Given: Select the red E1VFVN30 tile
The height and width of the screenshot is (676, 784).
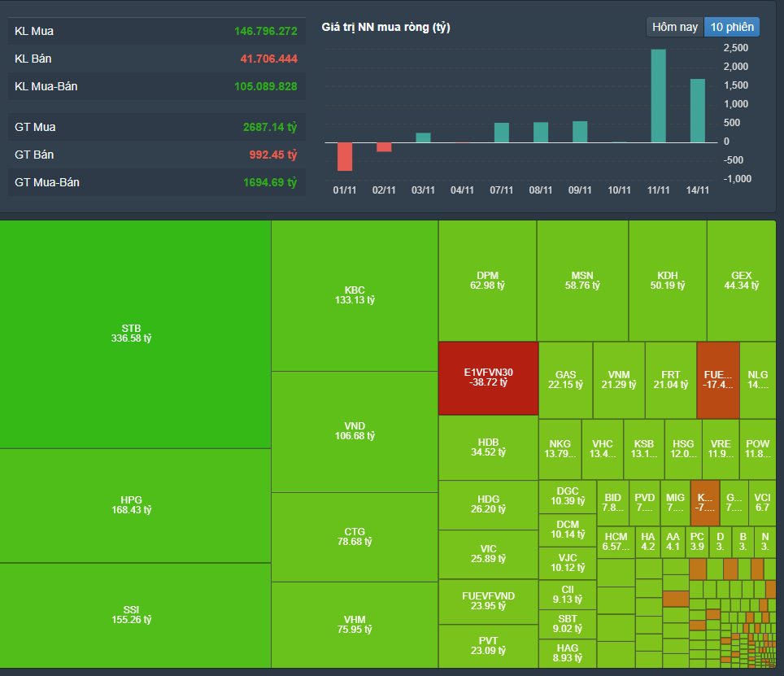Looking at the screenshot, I should [488, 377].
